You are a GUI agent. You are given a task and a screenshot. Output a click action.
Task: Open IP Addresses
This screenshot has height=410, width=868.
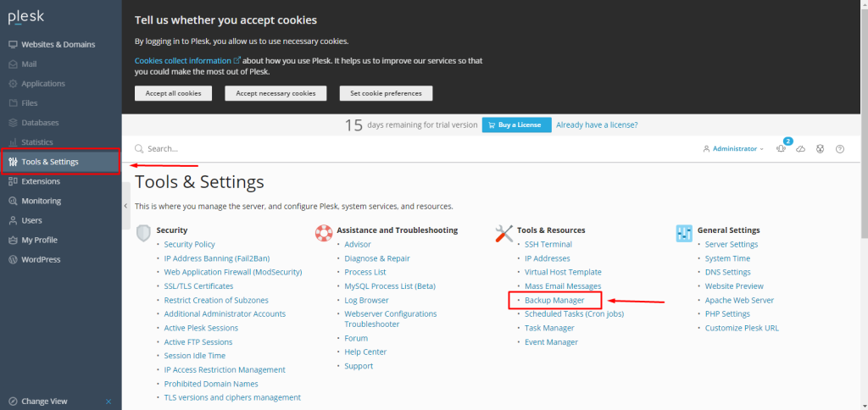tap(548, 258)
